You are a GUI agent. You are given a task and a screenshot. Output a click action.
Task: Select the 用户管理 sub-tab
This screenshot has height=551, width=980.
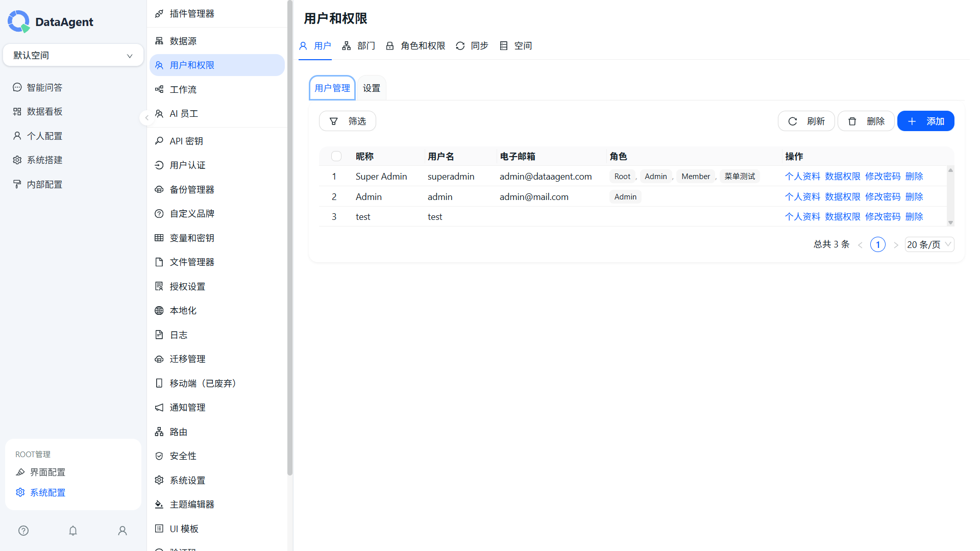(332, 88)
